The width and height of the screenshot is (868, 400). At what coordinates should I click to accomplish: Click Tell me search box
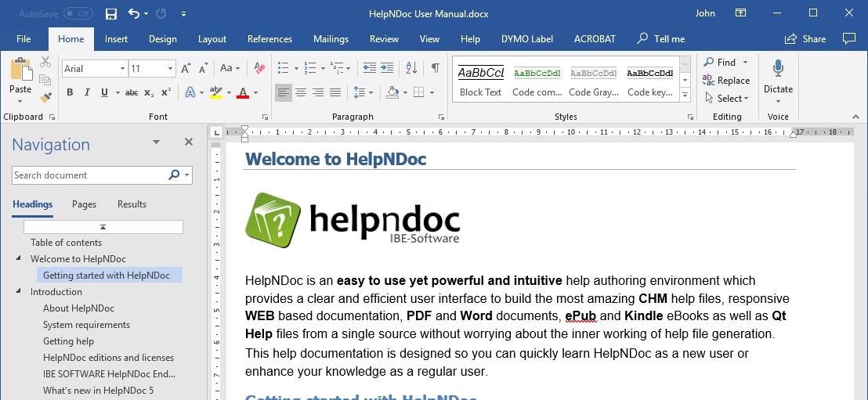coord(660,38)
